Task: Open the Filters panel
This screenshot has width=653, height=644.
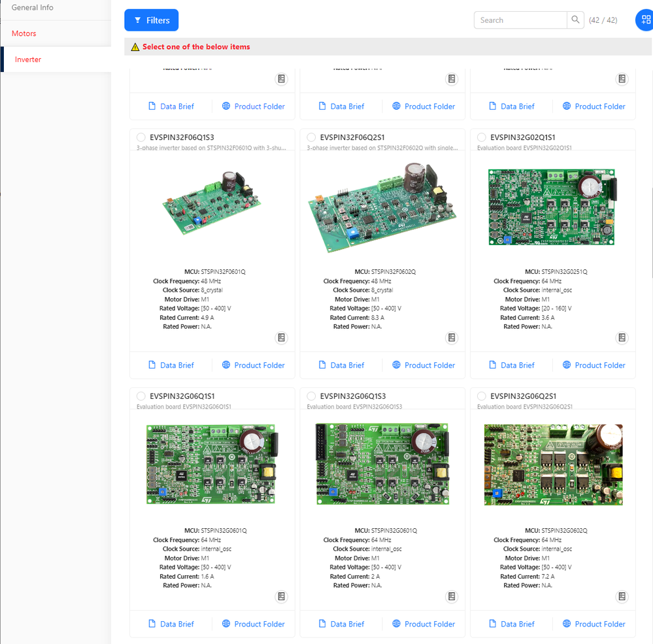Action: click(x=151, y=20)
